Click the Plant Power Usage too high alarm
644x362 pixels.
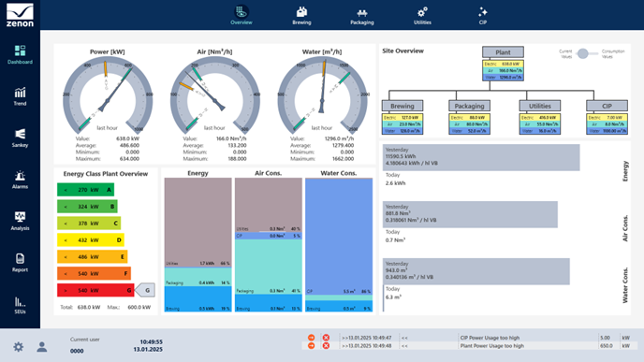click(492, 346)
